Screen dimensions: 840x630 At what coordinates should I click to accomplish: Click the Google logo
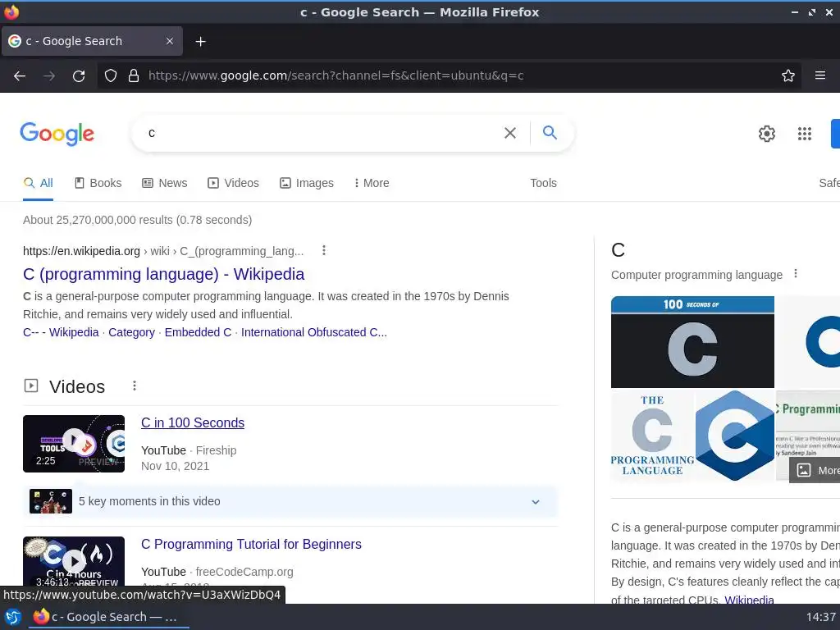(57, 134)
